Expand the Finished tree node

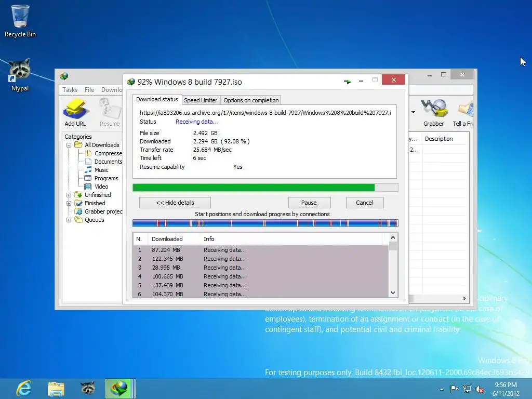click(69, 203)
